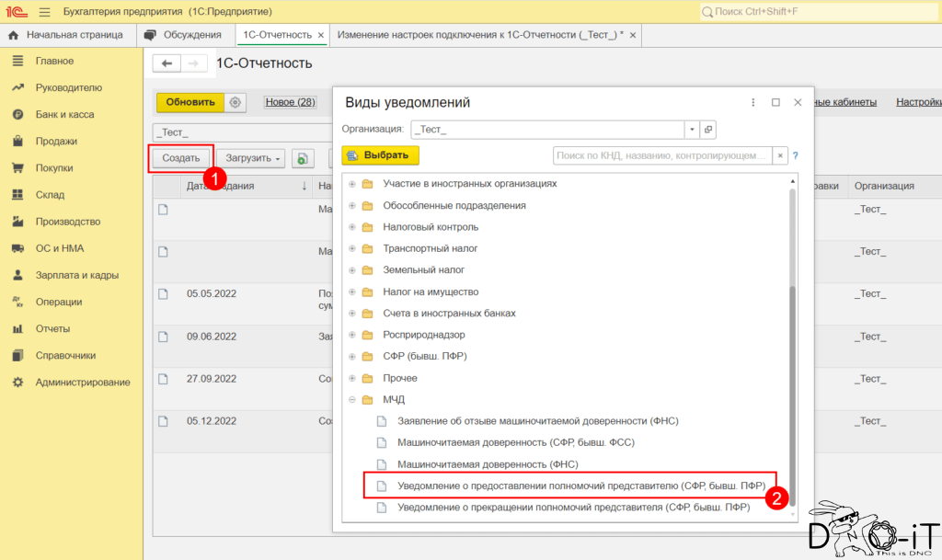Open the dialog's more options menu
Screen dimensions: 942x560
(752, 103)
